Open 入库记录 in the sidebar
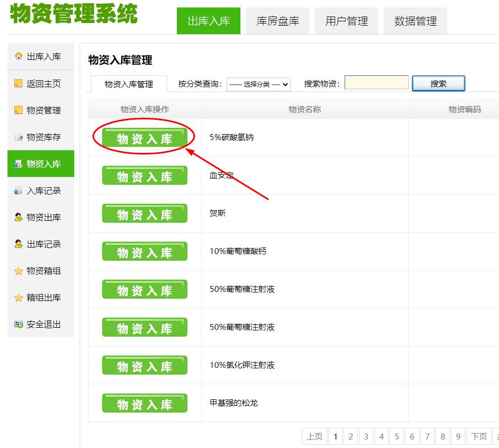This screenshot has width=499, height=448. click(x=41, y=191)
